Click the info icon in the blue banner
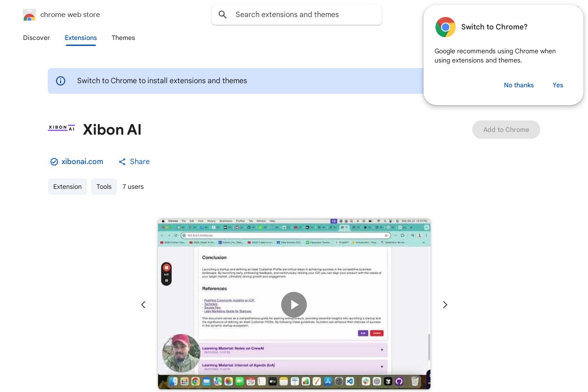 (x=61, y=81)
